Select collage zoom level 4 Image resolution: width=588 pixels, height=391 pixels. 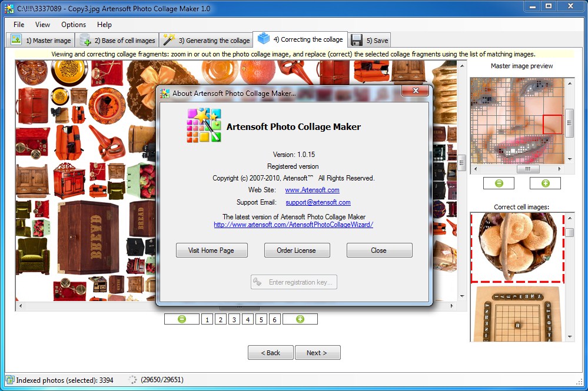247,319
